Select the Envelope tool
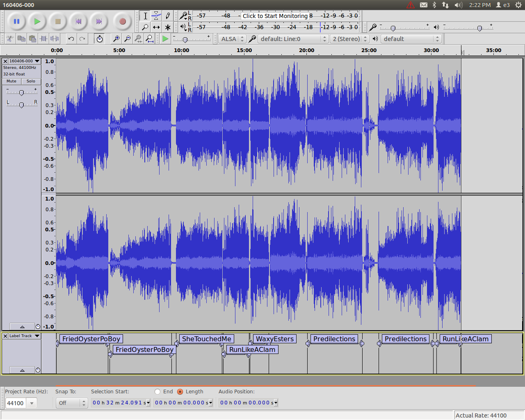Viewport: 525px width, 420px height. click(156, 16)
